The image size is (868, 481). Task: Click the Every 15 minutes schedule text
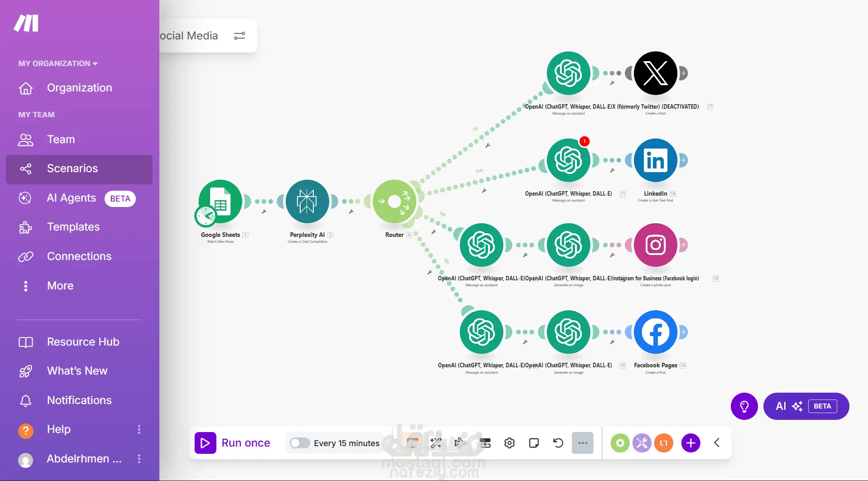pos(346,443)
